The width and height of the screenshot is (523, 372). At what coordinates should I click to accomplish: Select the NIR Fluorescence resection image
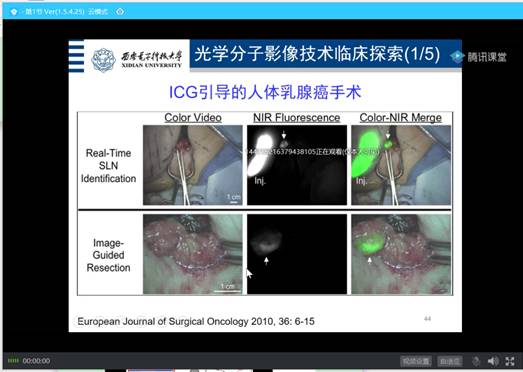tap(297, 254)
